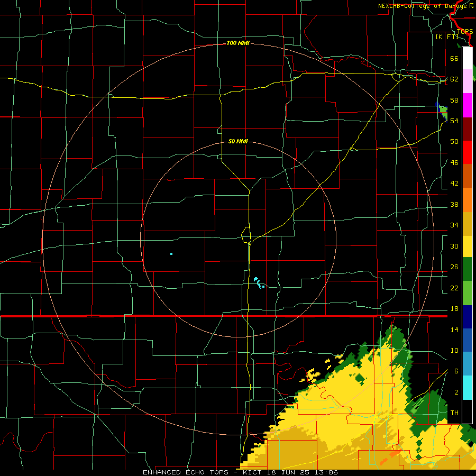Click the 62 legend value
476x476 pixels.
(x=454, y=79)
